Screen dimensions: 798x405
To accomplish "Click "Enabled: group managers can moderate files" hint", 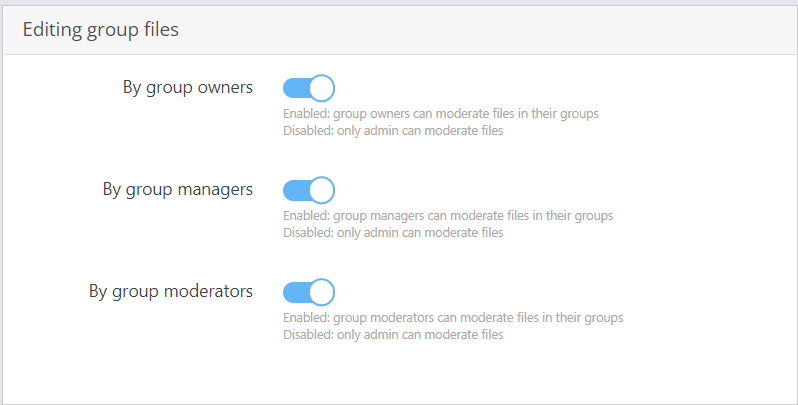I will 448,216.
